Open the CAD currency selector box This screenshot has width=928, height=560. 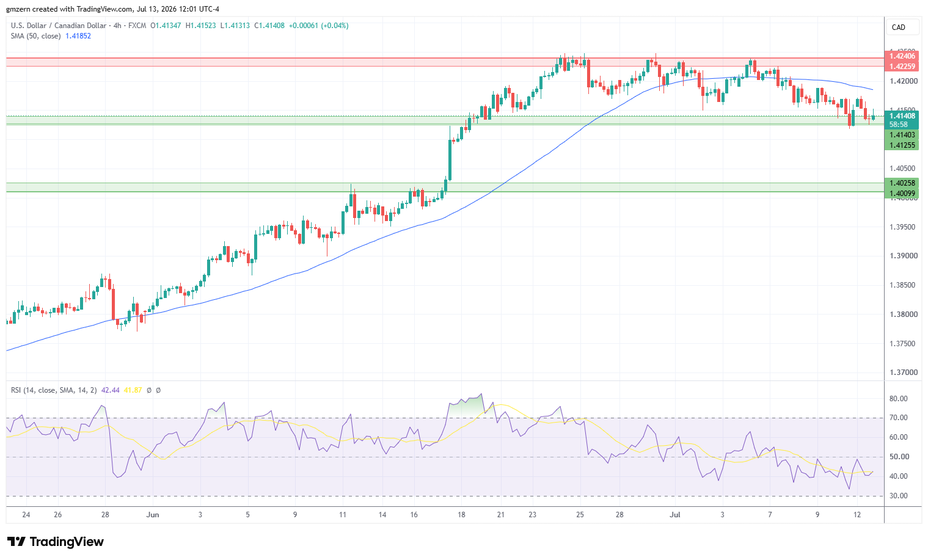(902, 27)
